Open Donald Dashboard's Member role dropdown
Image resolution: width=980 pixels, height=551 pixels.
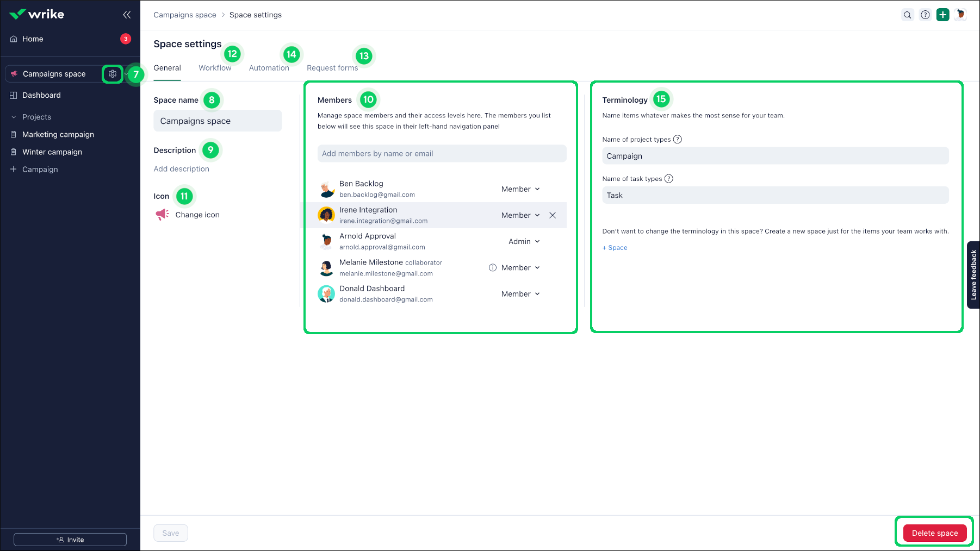tap(520, 294)
